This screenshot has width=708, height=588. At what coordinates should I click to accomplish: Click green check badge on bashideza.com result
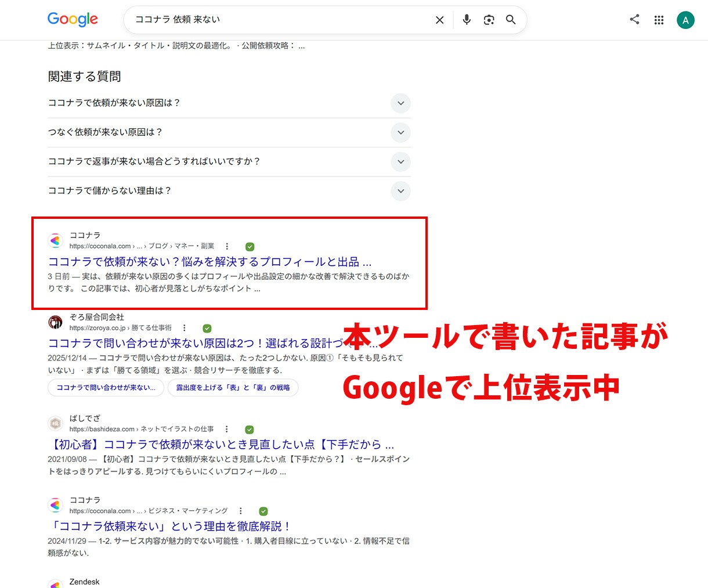[250, 430]
